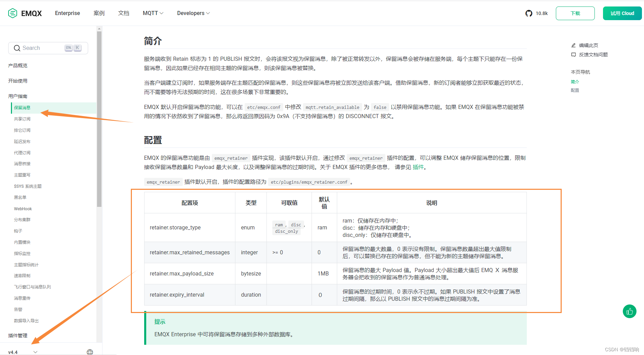Select 共享订阅 in the sidebar
The image size is (644, 355).
22,119
